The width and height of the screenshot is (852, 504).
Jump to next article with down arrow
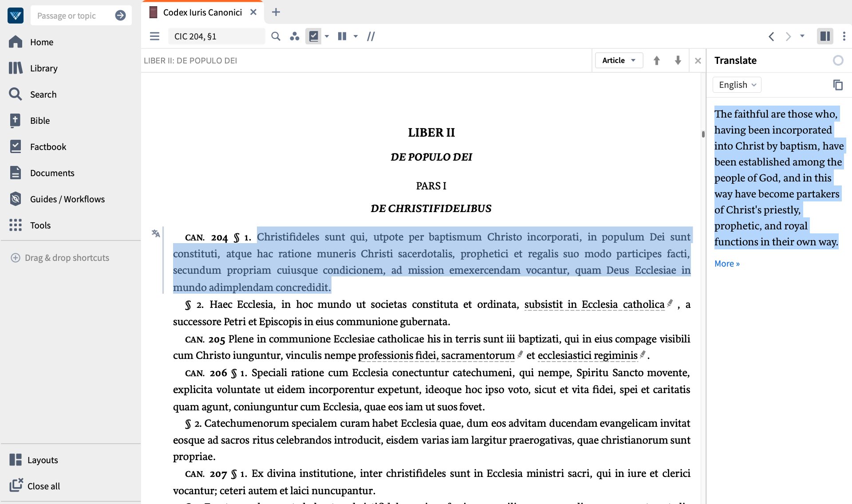pyautogui.click(x=678, y=60)
